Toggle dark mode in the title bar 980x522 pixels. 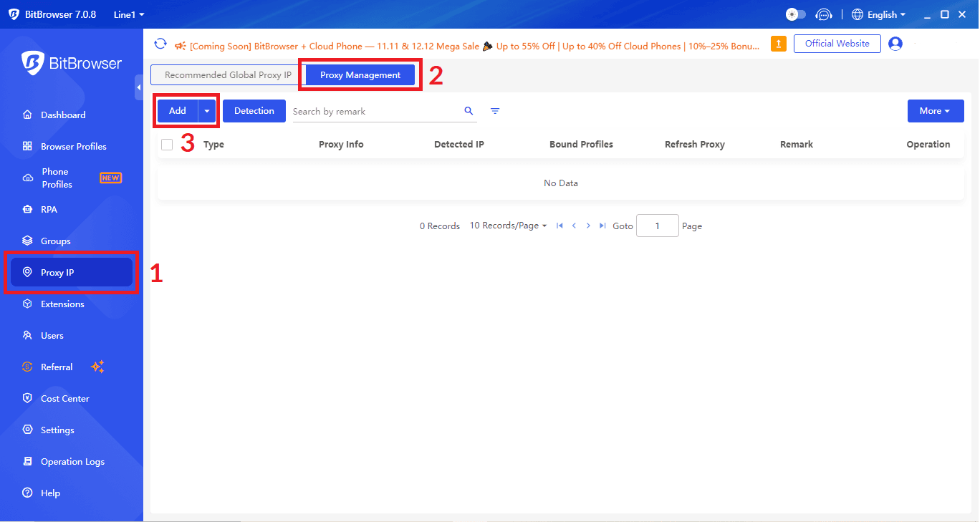point(795,14)
